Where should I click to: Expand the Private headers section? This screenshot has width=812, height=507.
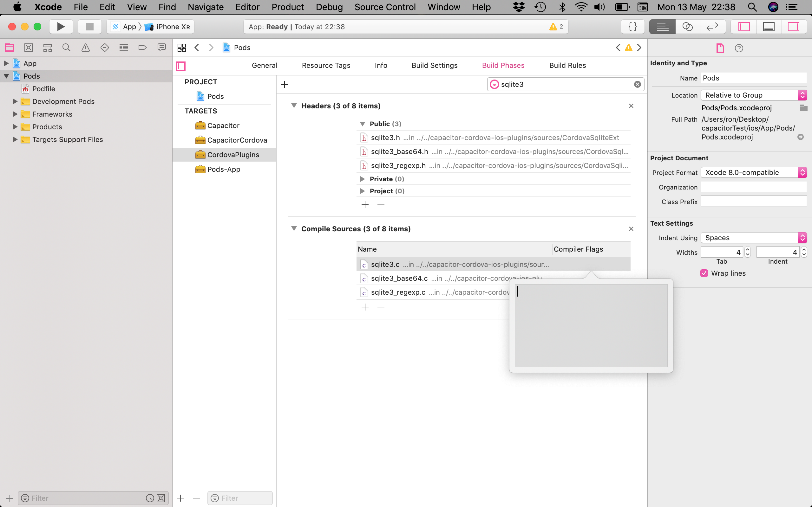(363, 179)
